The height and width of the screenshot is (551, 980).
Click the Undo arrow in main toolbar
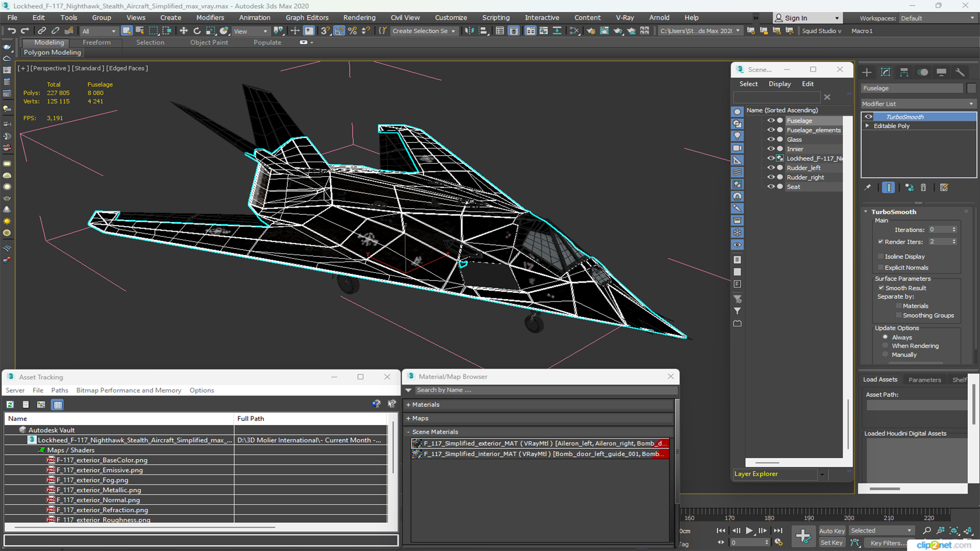tap(11, 31)
